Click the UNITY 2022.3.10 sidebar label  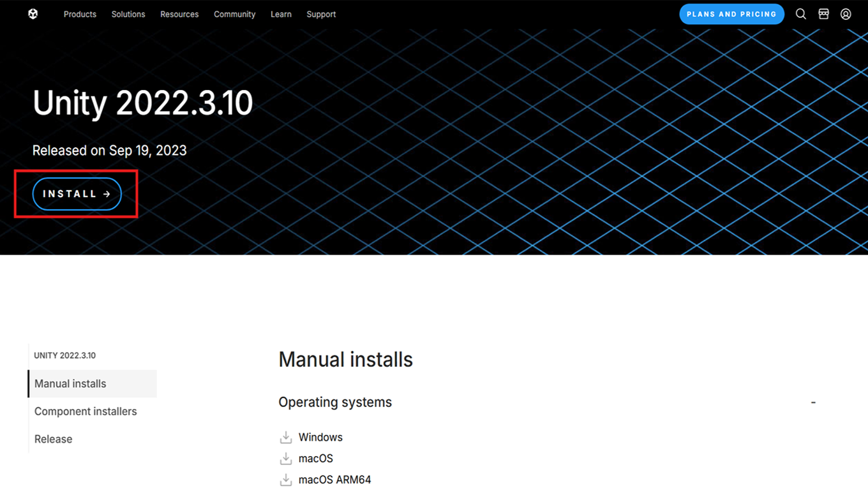(64, 355)
